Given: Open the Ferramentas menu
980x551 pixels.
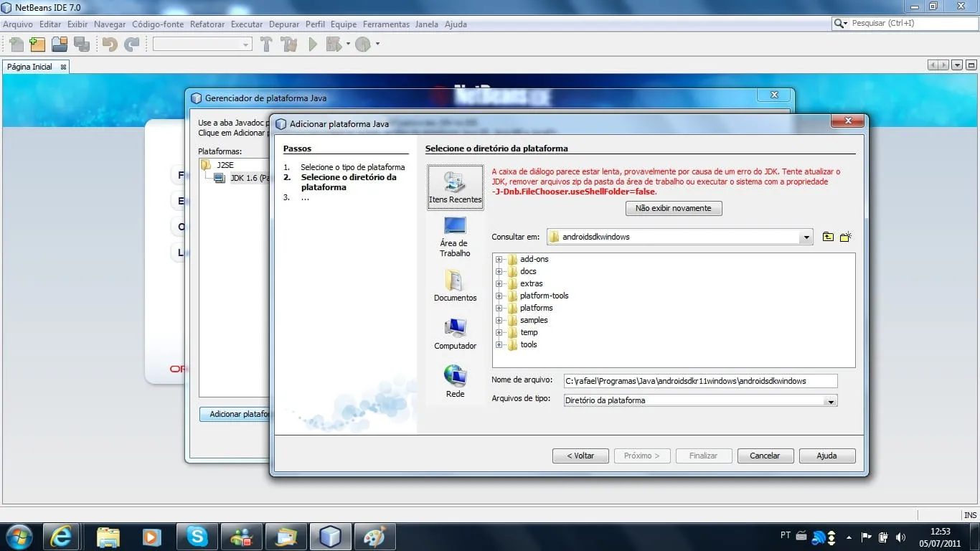Looking at the screenshot, I should [386, 24].
